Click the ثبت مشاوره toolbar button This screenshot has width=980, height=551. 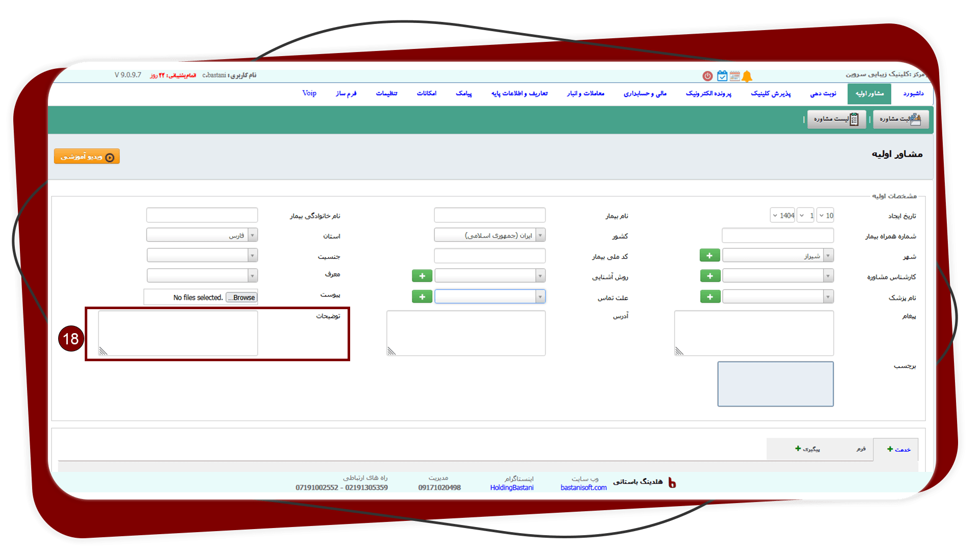pos(900,119)
